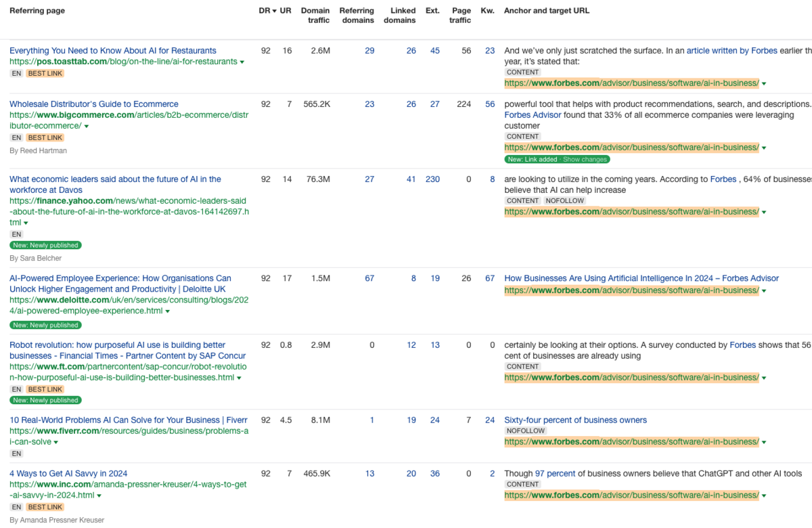The image size is (812, 528).
Task: Expand the FT.com partner content URL caret
Action: tap(240, 377)
